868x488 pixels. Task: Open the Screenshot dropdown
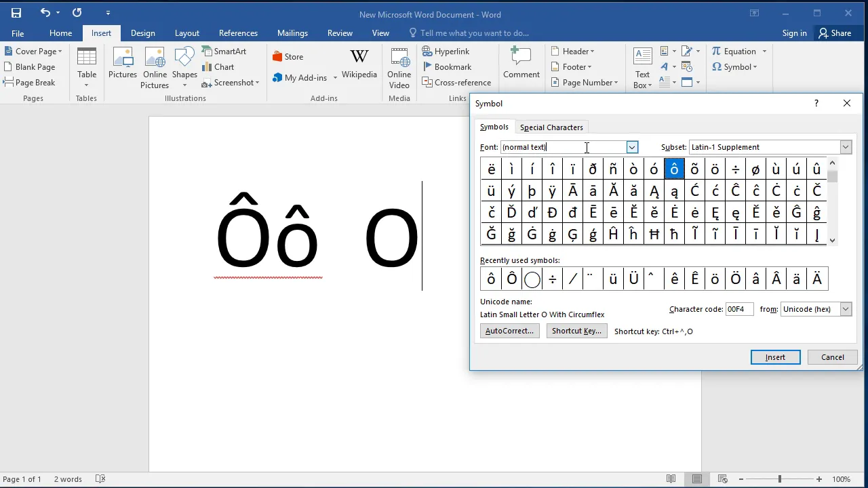click(x=231, y=83)
